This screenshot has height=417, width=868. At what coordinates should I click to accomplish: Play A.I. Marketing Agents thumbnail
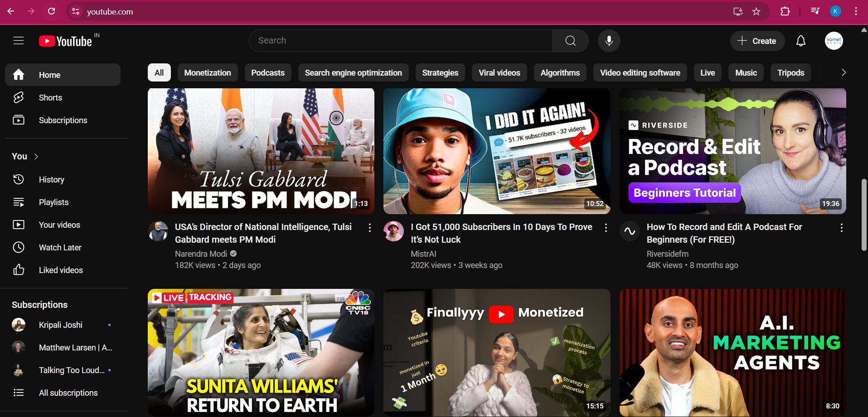(x=732, y=352)
